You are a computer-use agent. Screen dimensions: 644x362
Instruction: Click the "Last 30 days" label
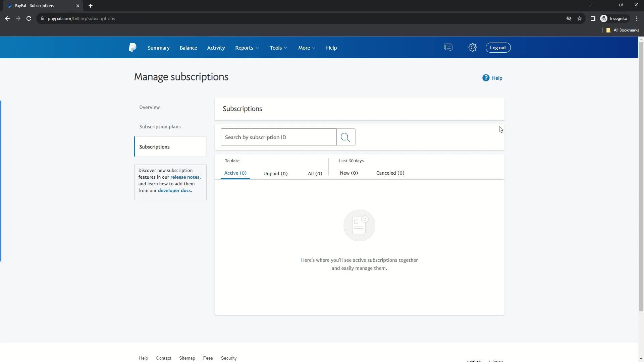click(351, 161)
